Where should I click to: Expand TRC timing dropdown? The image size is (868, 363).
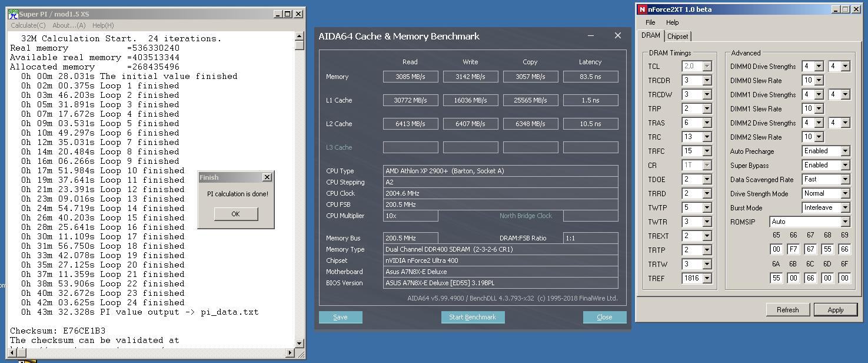pyautogui.click(x=707, y=137)
